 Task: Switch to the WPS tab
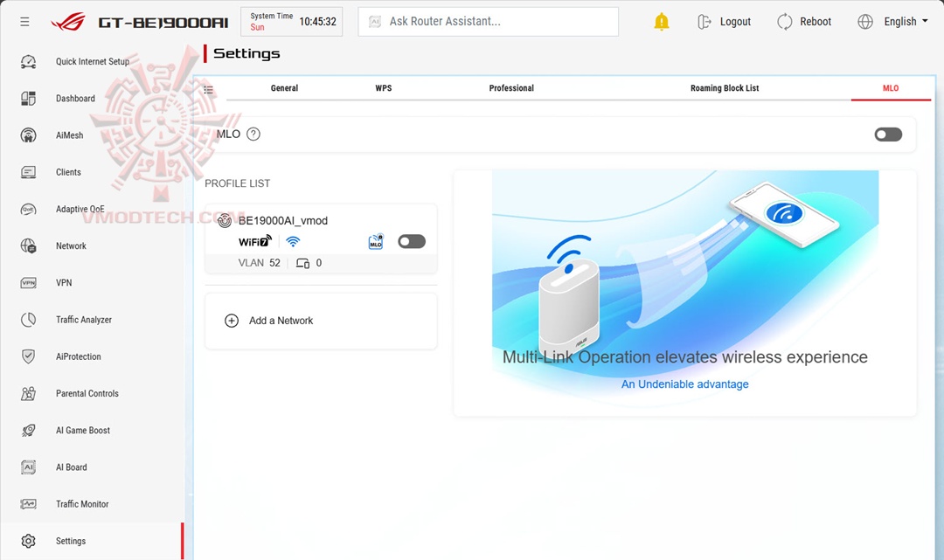point(384,88)
